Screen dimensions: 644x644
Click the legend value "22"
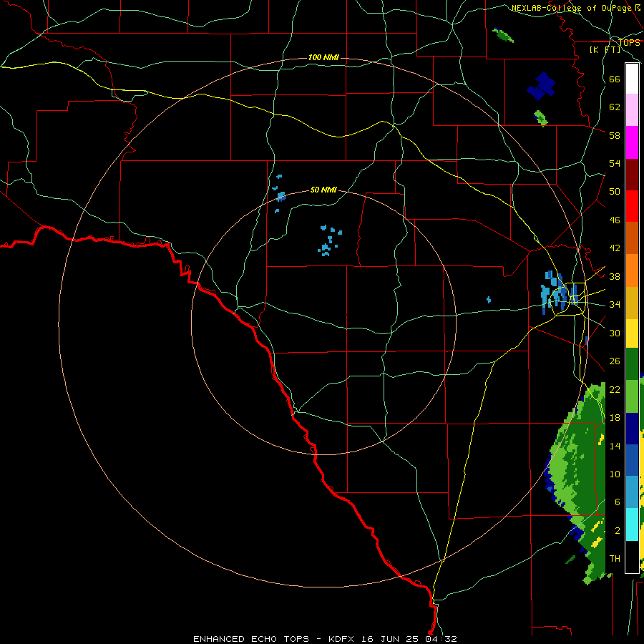[x=615, y=389]
